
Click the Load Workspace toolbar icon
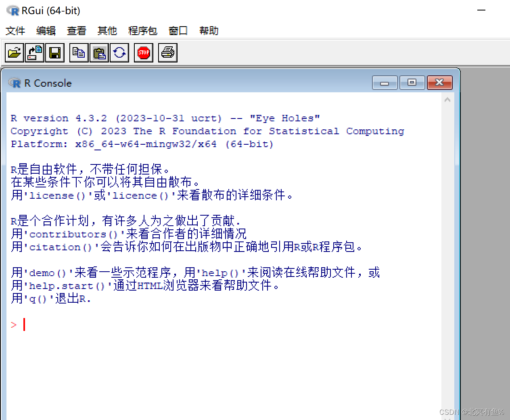point(35,53)
